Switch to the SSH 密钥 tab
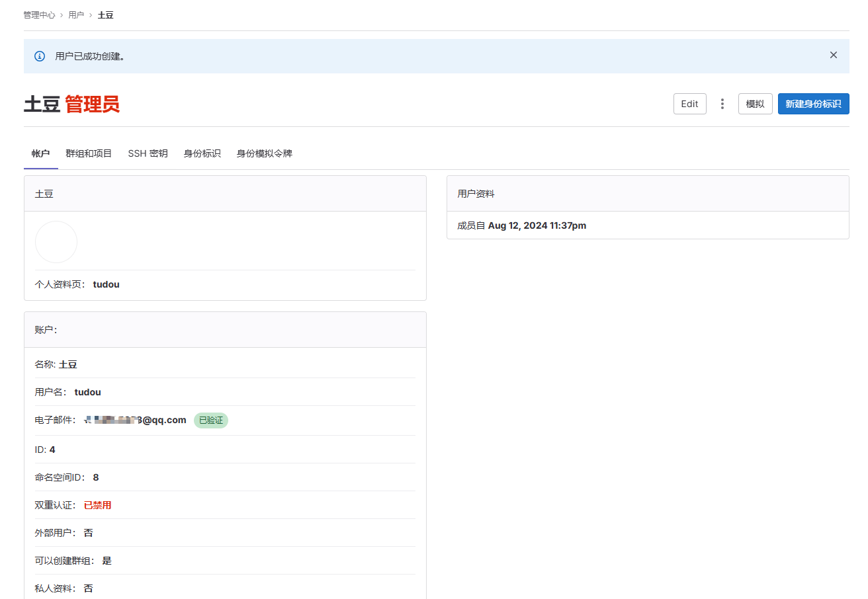Screen dimensions: 868x599 148,153
